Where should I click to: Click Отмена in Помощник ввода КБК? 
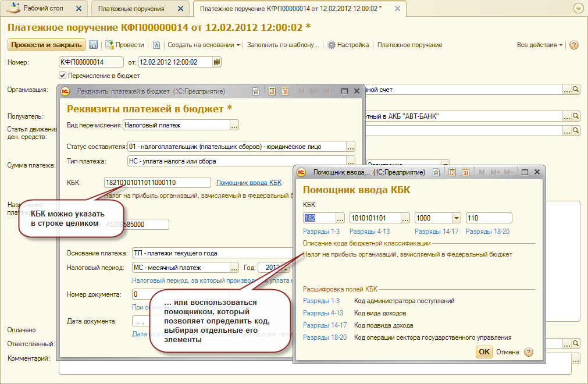click(x=507, y=352)
